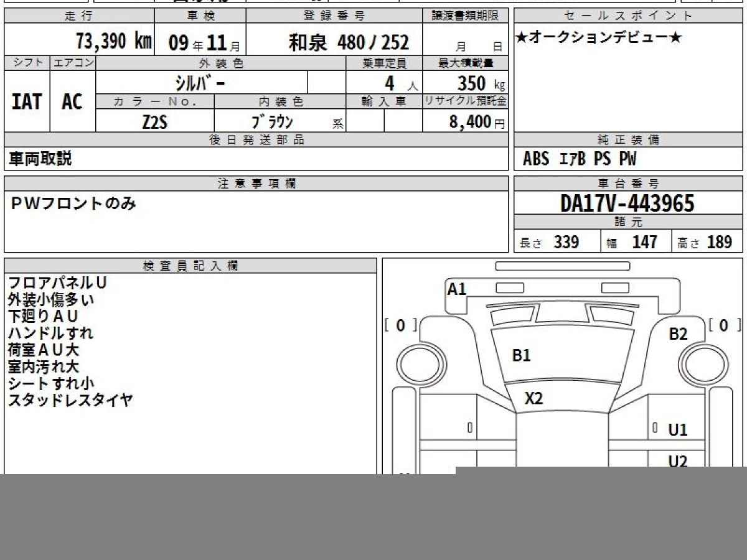747x560 pixels.
Task: Click the registration number 和泉 480/252
Action: pyautogui.click(x=349, y=42)
